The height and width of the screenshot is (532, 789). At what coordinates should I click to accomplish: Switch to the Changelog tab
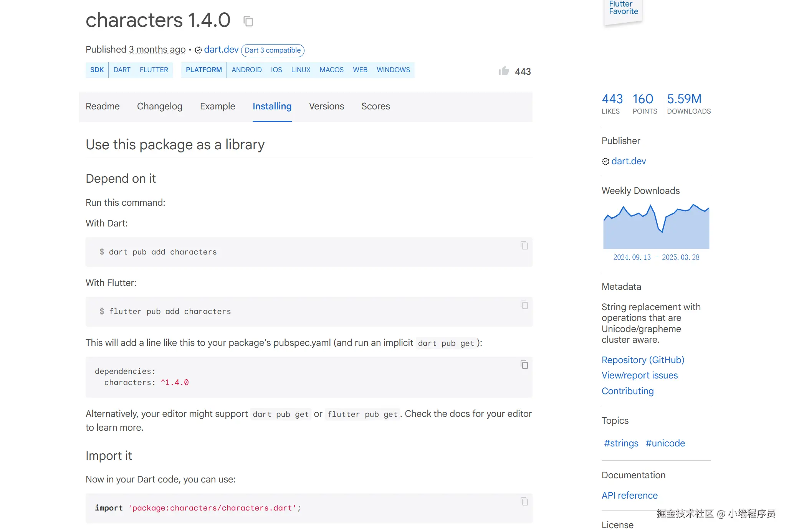(x=160, y=106)
